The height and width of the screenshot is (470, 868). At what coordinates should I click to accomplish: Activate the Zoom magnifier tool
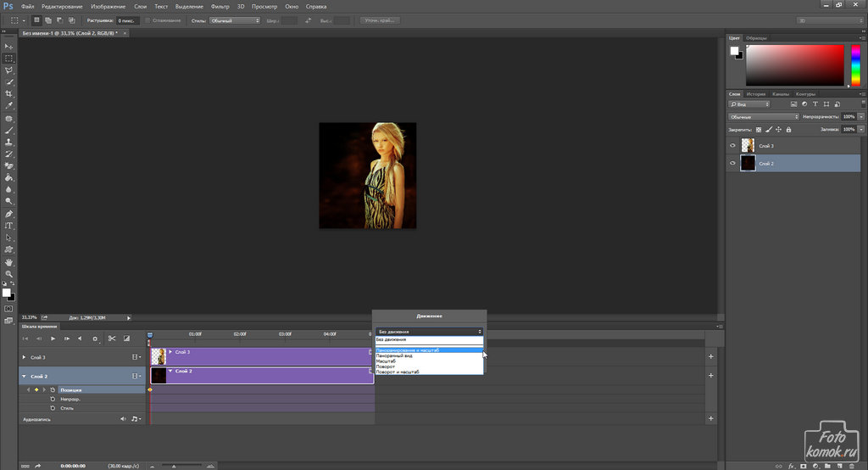click(8, 274)
